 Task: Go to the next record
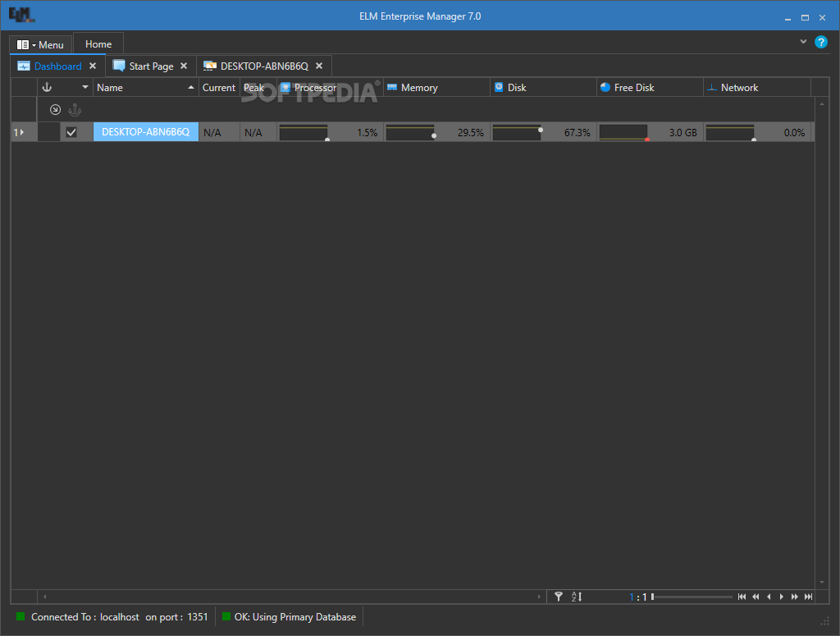click(x=782, y=597)
